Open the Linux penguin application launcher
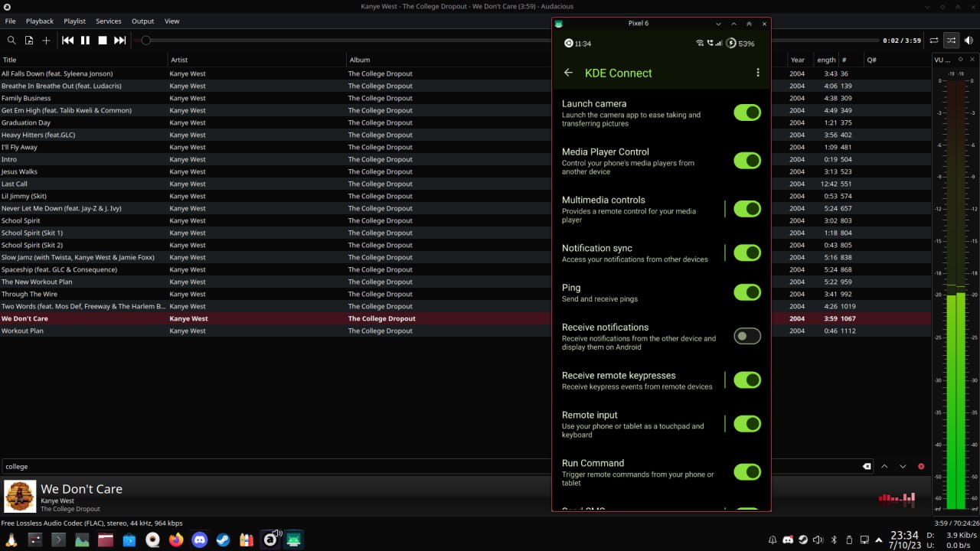The image size is (980, 551). [11, 540]
